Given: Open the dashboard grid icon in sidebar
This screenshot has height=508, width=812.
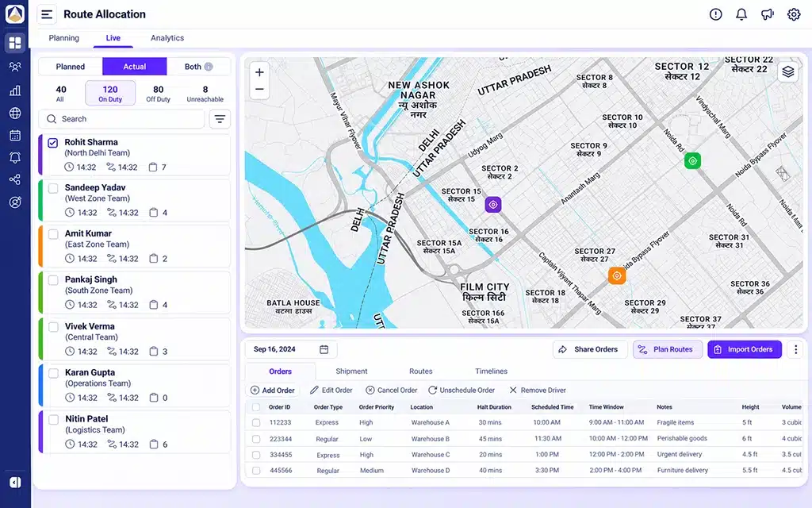Looking at the screenshot, I should point(15,43).
